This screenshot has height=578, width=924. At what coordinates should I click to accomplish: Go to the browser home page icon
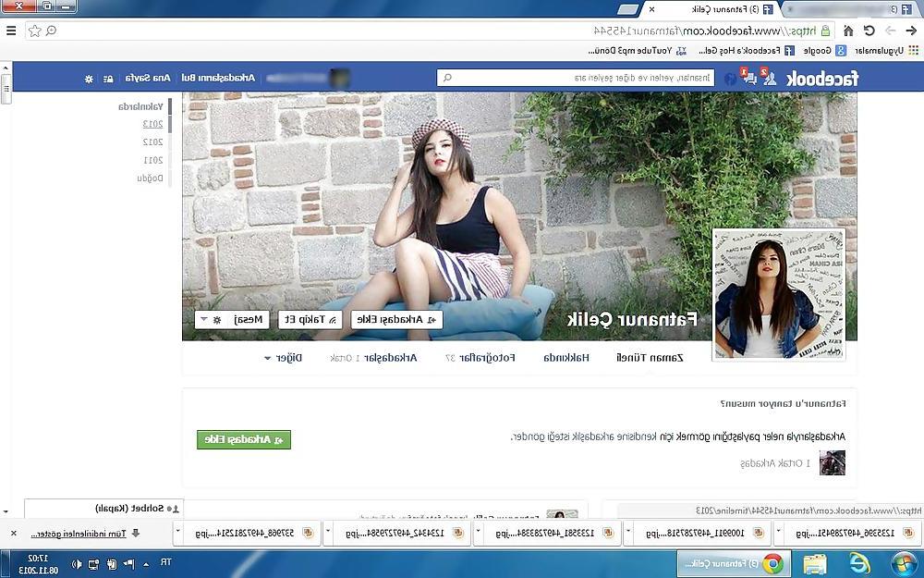pyautogui.click(x=848, y=31)
